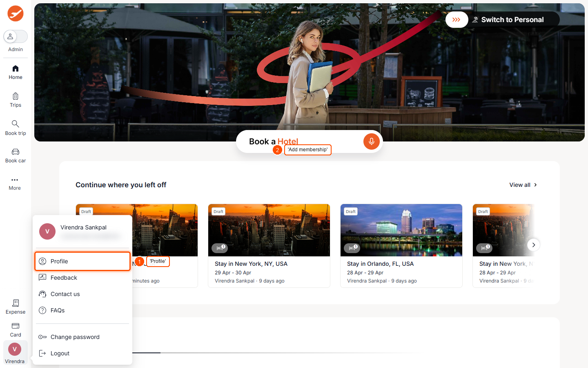Click the Change password key icon

point(42,337)
